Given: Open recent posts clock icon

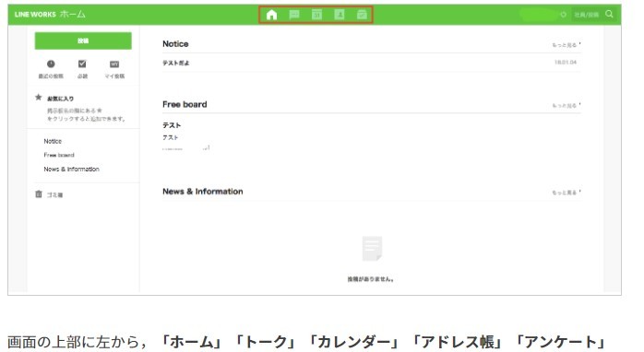Looking at the screenshot, I should [x=51, y=64].
